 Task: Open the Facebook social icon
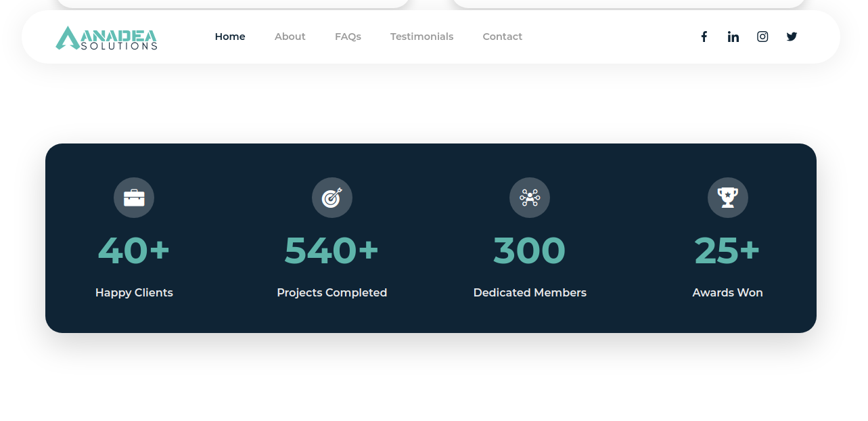704,37
